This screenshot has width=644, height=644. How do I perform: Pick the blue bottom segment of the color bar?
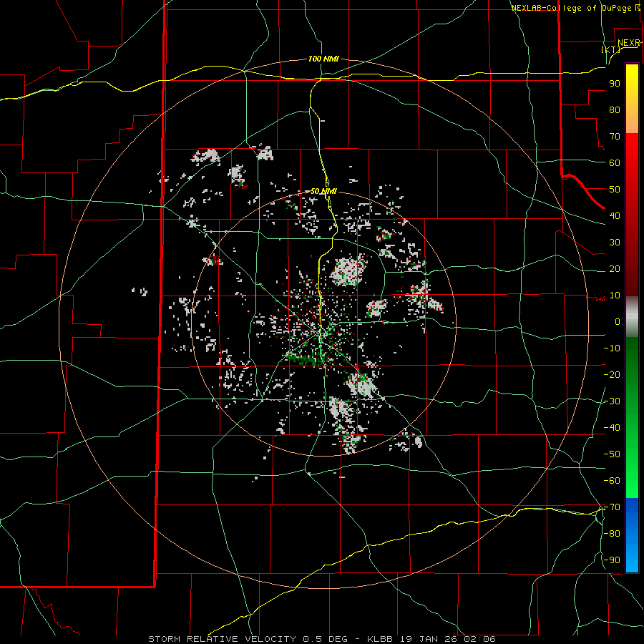point(632,535)
